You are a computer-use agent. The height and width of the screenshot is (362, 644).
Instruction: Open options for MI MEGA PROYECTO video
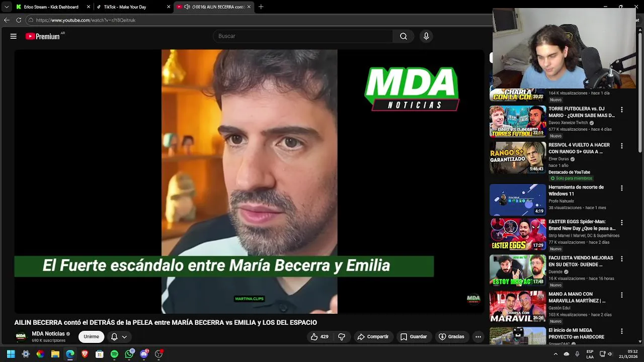point(622,331)
